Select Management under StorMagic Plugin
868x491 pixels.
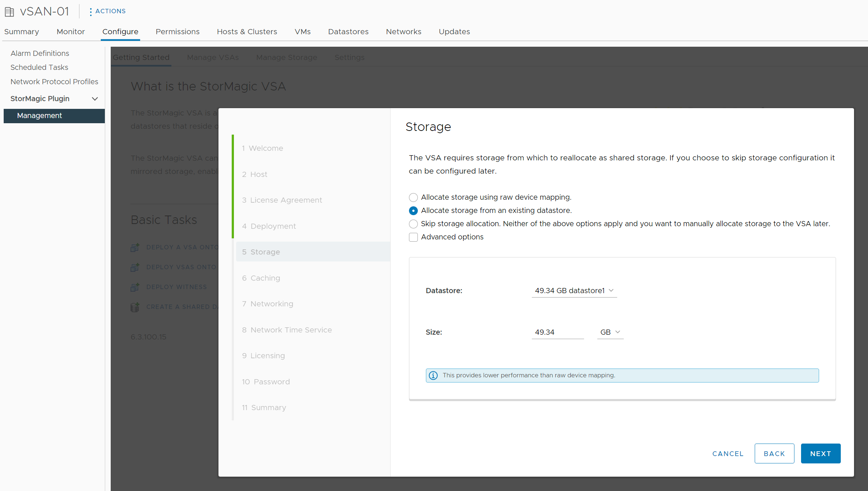click(54, 116)
